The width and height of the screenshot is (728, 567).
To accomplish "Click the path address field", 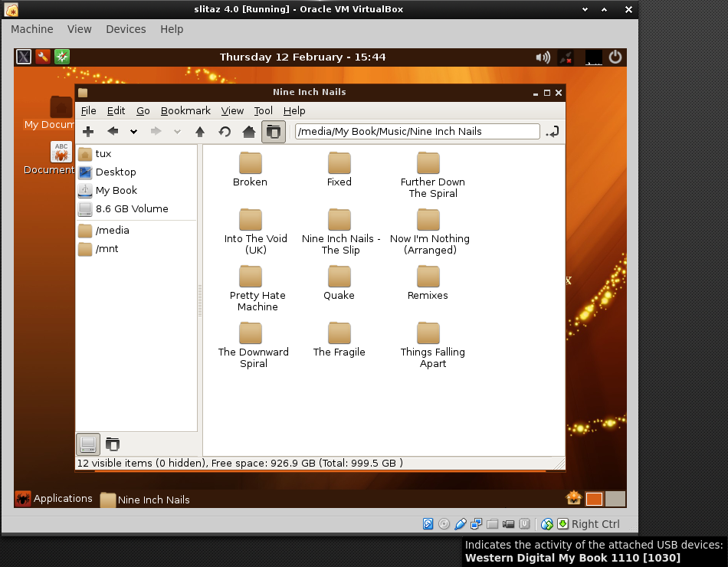I will tap(417, 132).
